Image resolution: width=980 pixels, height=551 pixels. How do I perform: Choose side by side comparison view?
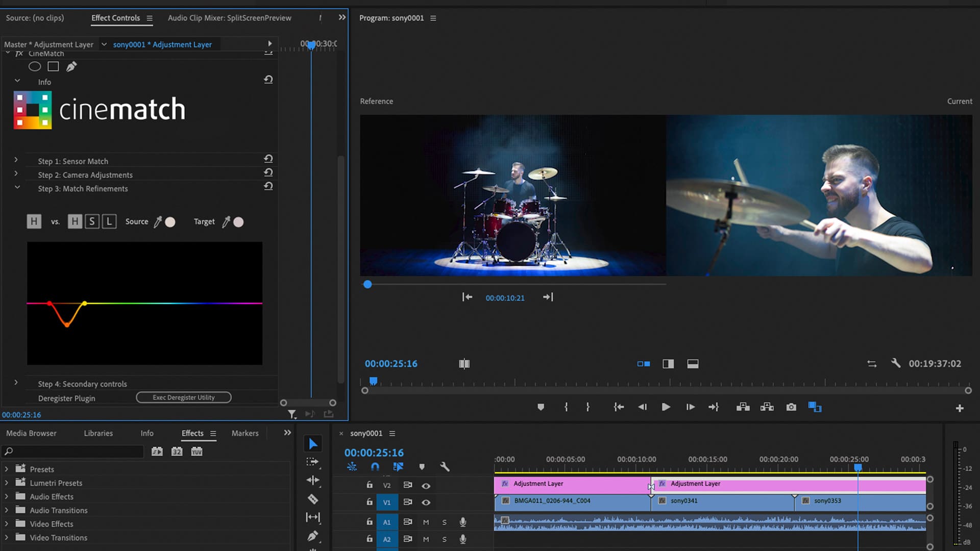[644, 364]
